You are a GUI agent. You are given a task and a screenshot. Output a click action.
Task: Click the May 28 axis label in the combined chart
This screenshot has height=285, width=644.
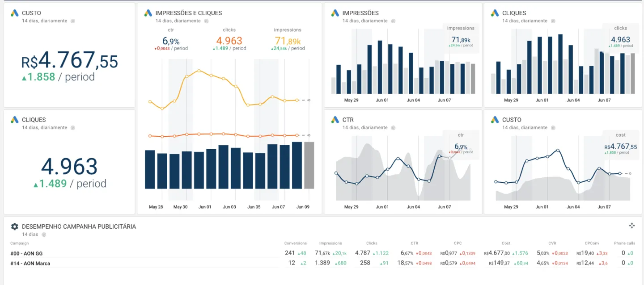coord(156,207)
